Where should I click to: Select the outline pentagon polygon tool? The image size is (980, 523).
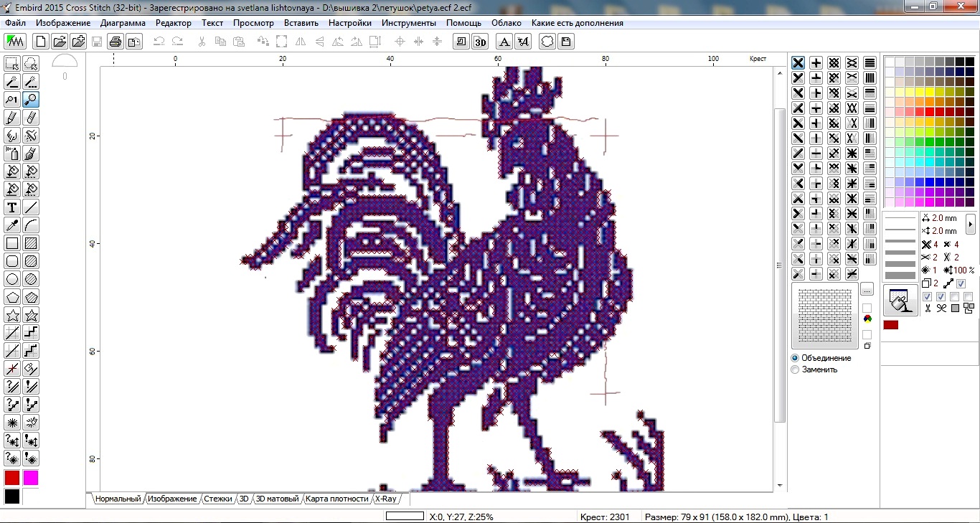point(12,297)
